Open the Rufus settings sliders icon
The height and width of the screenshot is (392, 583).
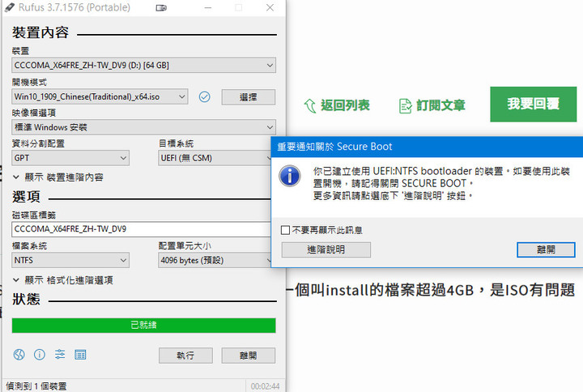click(x=60, y=354)
